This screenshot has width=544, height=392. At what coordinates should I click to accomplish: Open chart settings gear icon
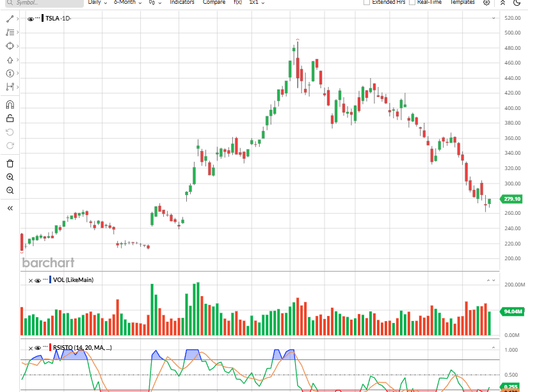(x=487, y=3)
